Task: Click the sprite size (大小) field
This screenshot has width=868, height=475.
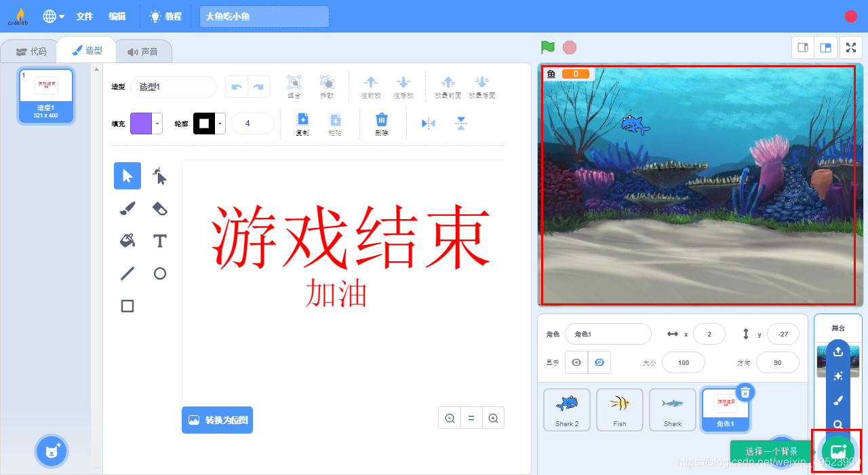Action: pyautogui.click(x=684, y=362)
